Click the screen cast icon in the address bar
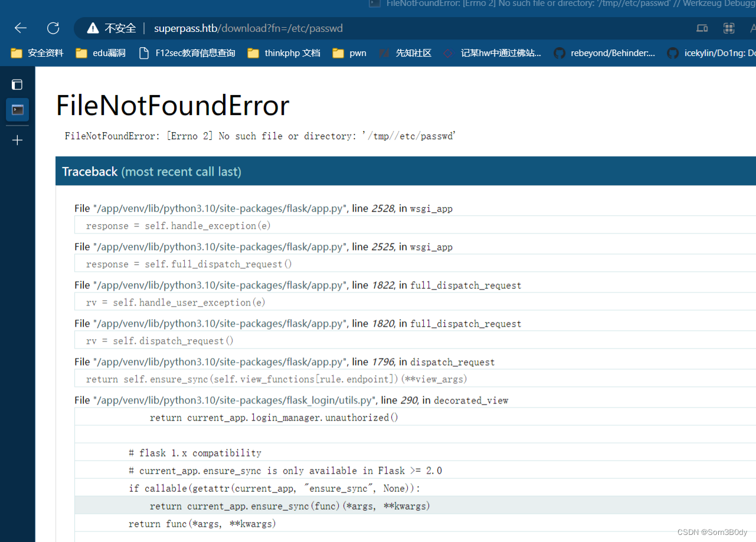Viewport: 756px width, 542px height. tap(702, 28)
